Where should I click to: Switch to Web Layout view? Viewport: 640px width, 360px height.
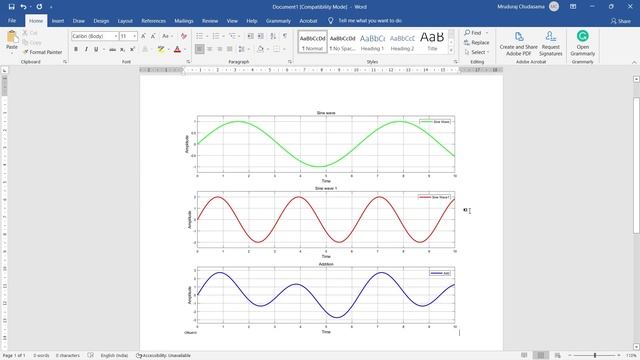(558, 356)
